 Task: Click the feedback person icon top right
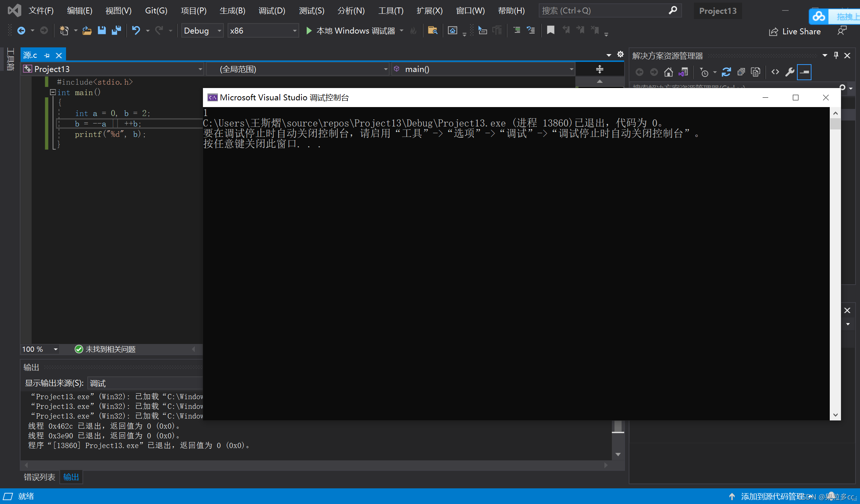(x=842, y=31)
